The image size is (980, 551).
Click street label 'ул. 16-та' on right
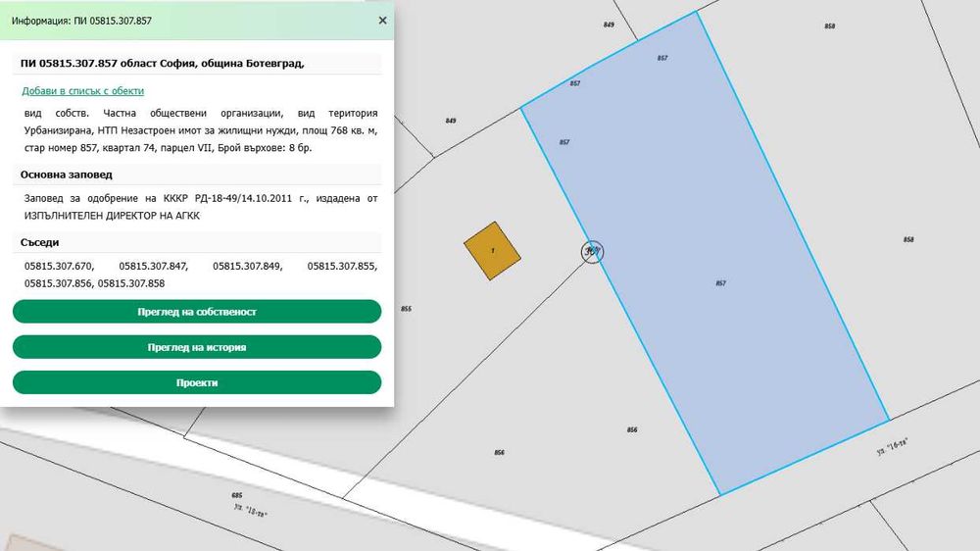[892, 446]
